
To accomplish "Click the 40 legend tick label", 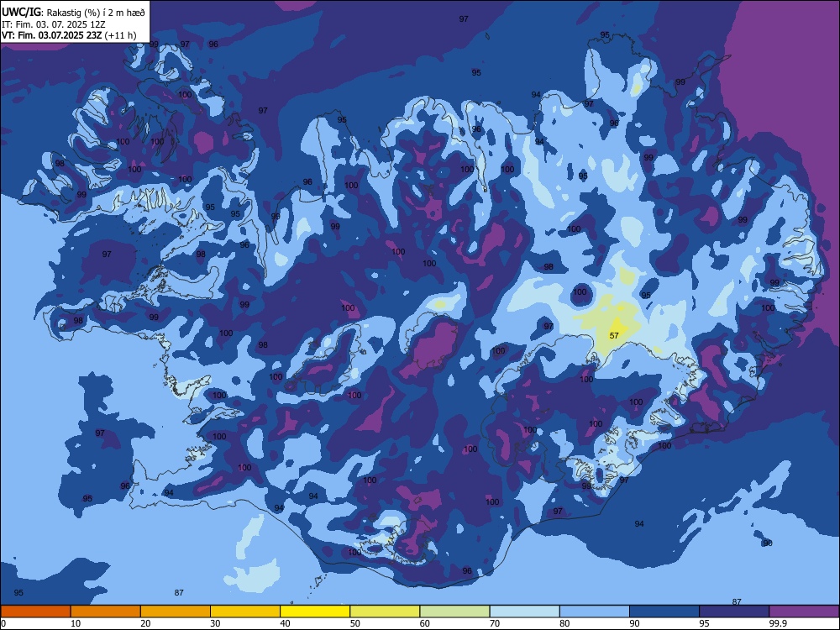I will (x=285, y=623).
